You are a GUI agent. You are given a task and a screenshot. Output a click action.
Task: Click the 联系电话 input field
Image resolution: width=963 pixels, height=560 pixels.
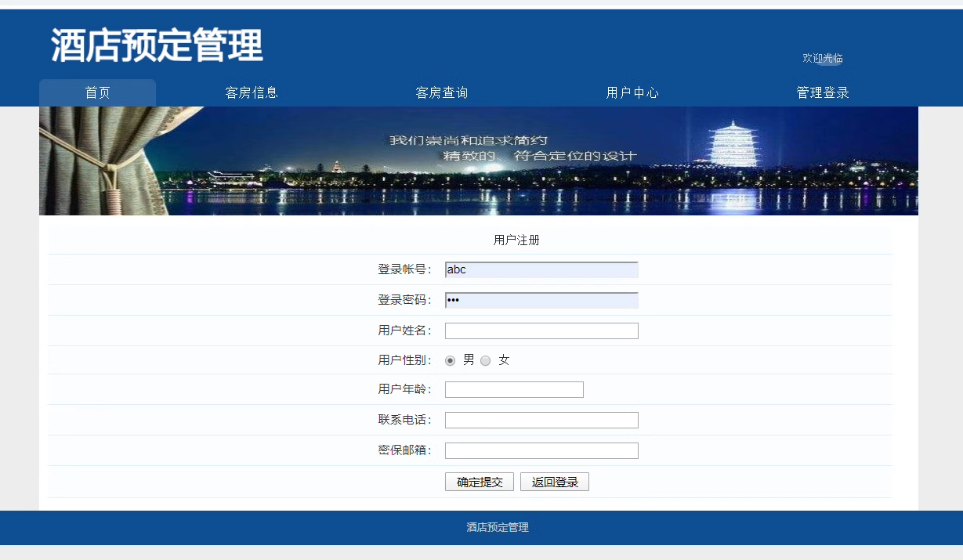541,420
